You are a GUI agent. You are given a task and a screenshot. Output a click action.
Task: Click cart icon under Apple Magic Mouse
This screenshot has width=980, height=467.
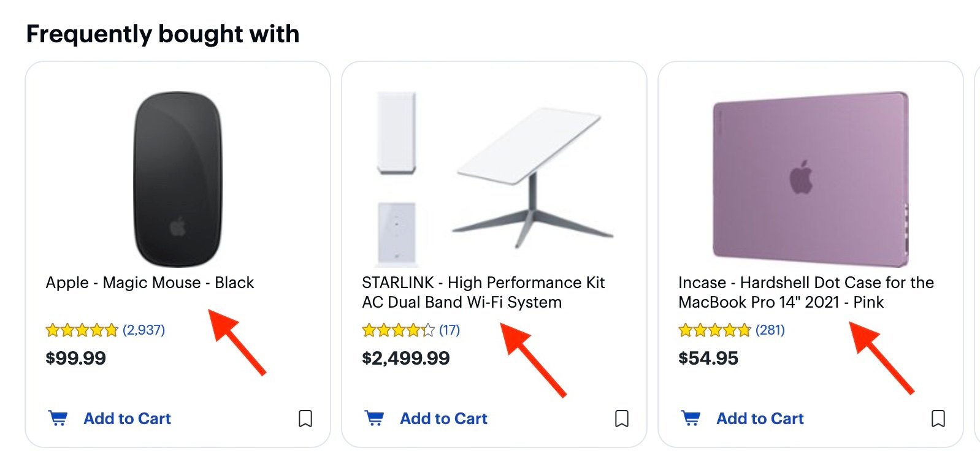click(58, 419)
